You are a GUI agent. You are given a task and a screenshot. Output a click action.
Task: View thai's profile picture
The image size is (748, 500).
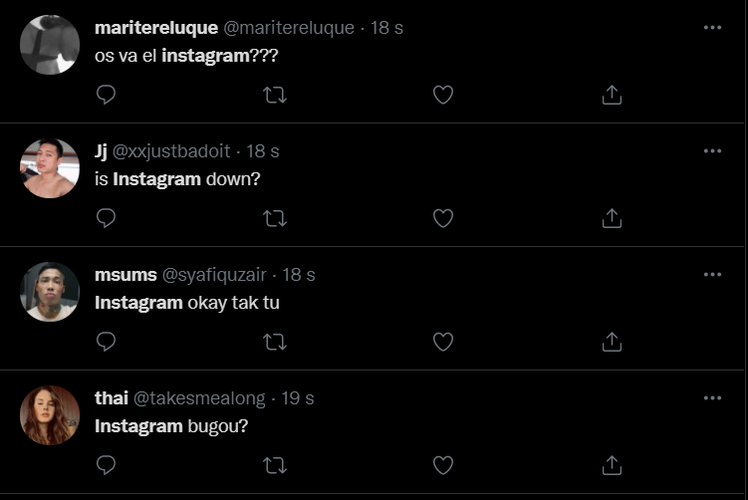pyautogui.click(x=50, y=415)
